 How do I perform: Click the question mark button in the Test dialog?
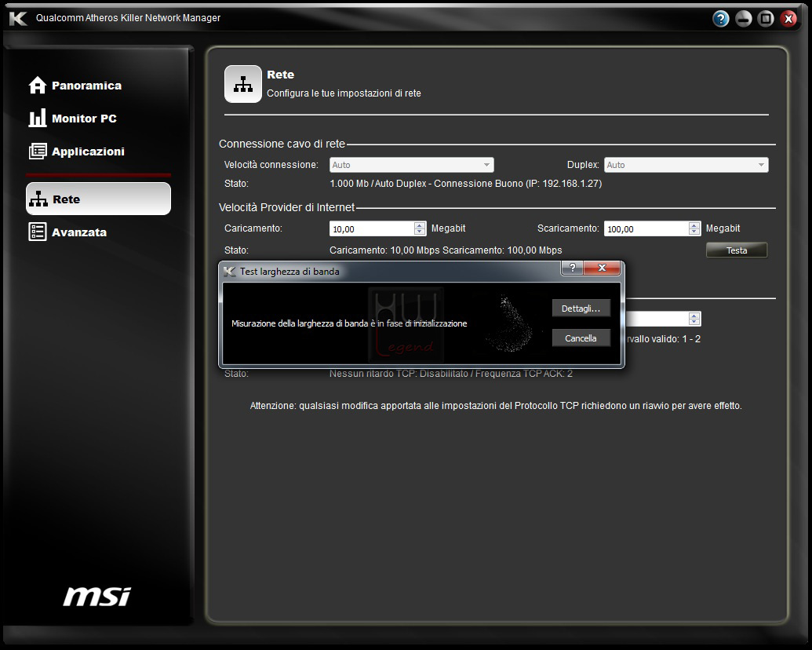[x=572, y=268]
